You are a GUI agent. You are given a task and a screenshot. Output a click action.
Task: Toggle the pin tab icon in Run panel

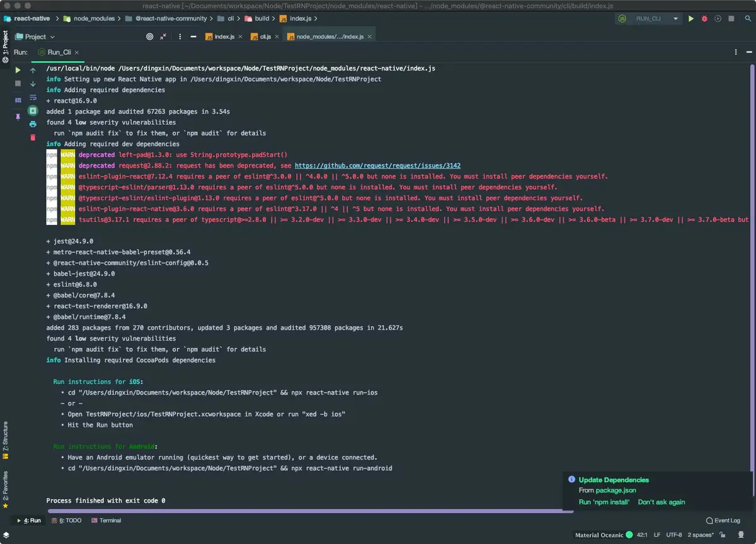tap(18, 117)
